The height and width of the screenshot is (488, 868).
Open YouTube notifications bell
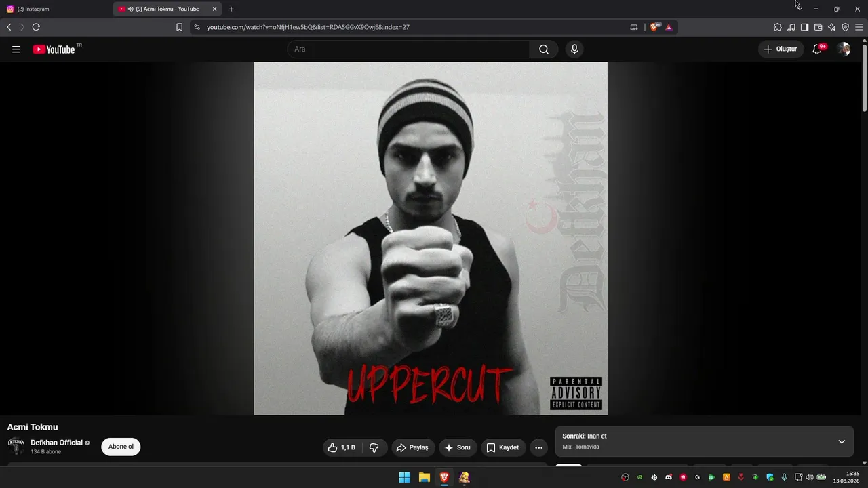817,49
